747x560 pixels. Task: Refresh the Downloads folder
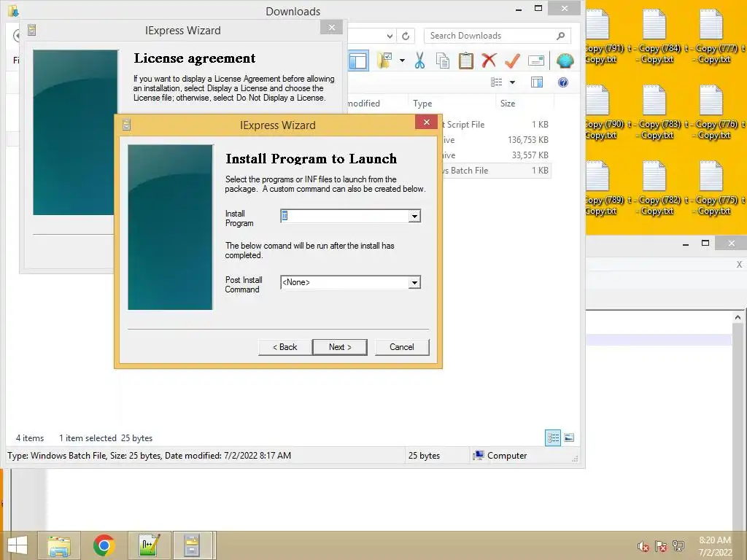click(406, 36)
